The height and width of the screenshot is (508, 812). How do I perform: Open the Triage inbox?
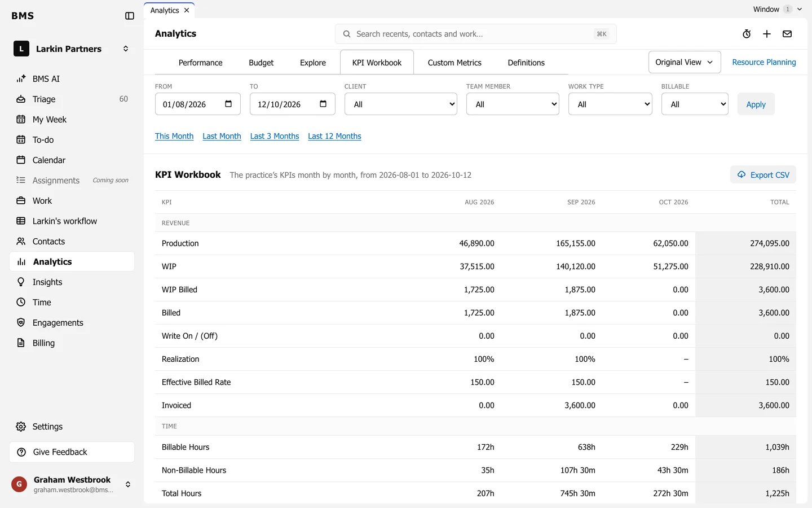[x=72, y=99]
